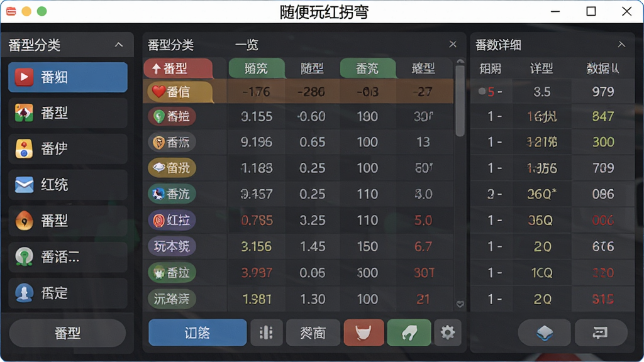Click the value 150 in table
The width and height of the screenshot is (644, 362).
pos(367,246)
